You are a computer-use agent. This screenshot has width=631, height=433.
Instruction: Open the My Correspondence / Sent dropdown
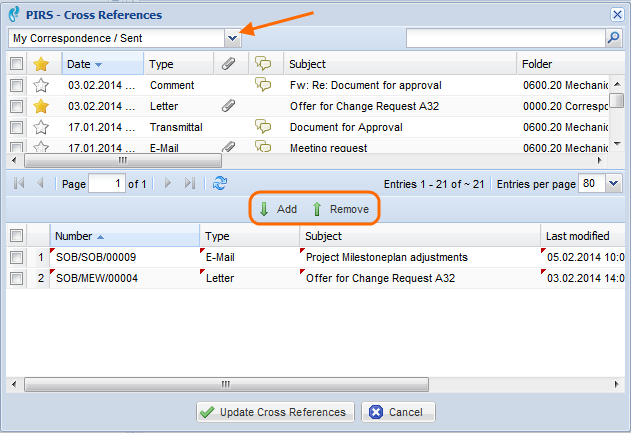[232, 38]
